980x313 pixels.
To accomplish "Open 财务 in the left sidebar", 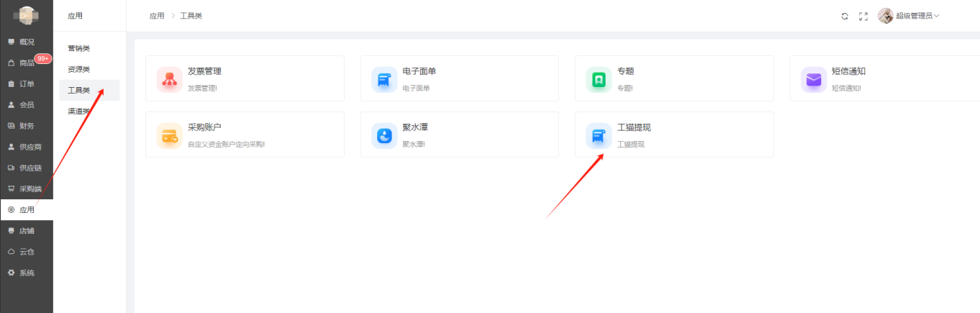I will point(27,126).
